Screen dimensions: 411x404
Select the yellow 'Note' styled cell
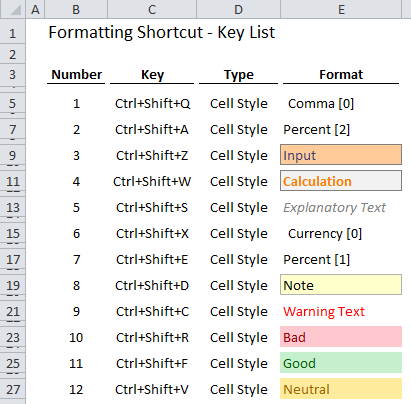tap(341, 285)
